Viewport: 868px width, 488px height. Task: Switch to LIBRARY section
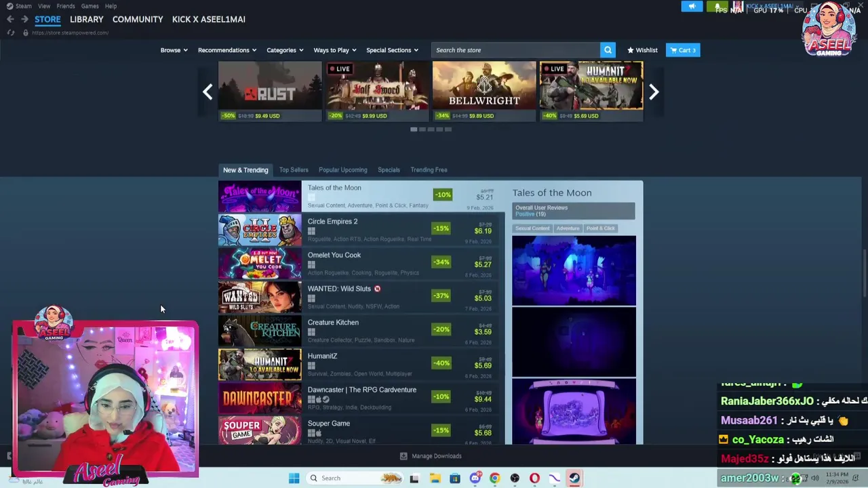[87, 19]
